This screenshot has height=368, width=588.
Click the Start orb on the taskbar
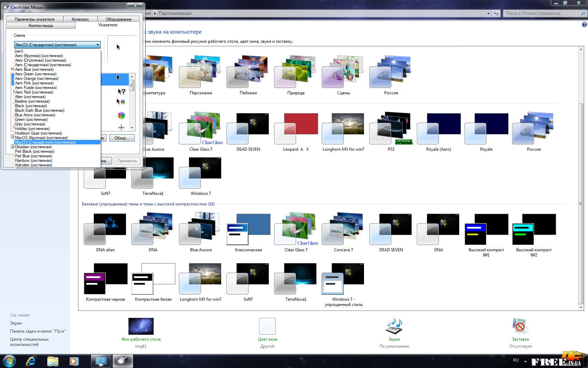tap(9, 361)
